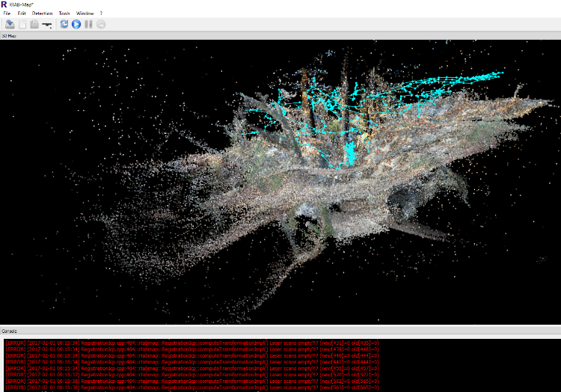Image resolution: width=561 pixels, height=392 pixels.
Task: Select the Console panel title bar
Action: (10, 330)
